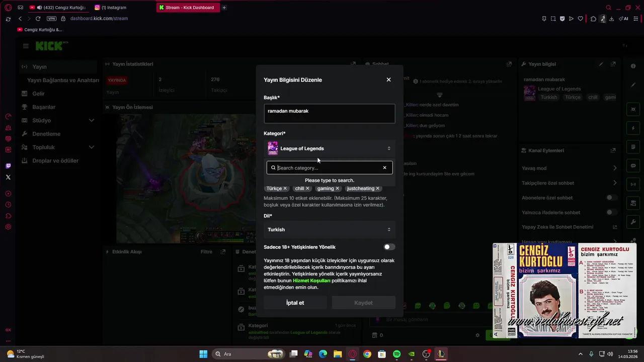Image resolution: width=644 pixels, height=362 pixels.
Task: Go back in browser history
Action: tap(20, 19)
